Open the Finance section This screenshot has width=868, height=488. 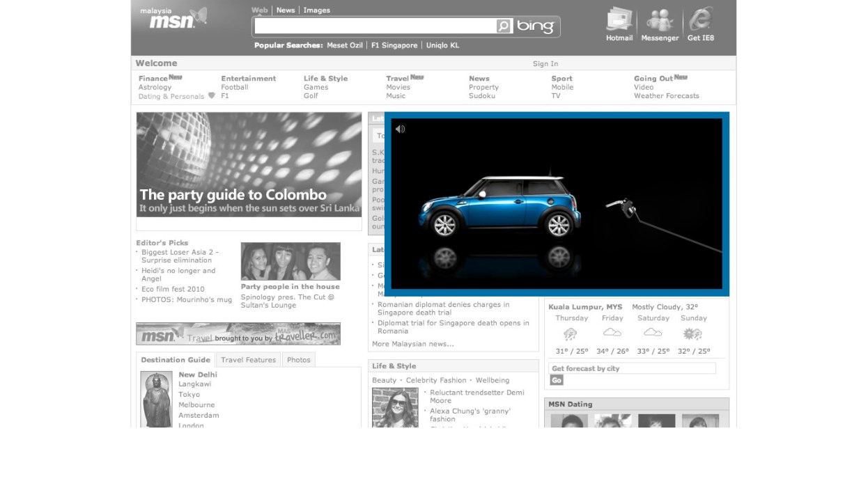tap(153, 79)
